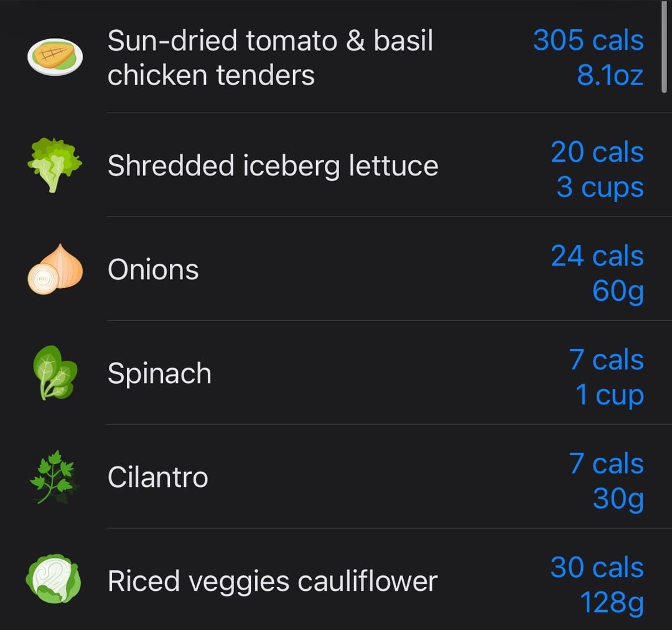This screenshot has height=630, width=672.
Task: Change the 3 cups lettuce serving
Action: point(600,187)
